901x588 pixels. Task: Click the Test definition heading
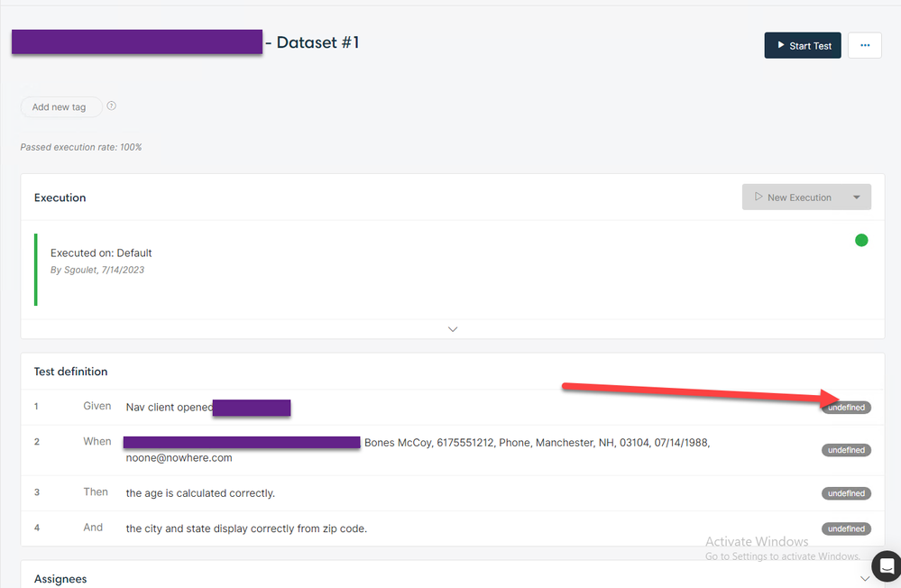70,372
